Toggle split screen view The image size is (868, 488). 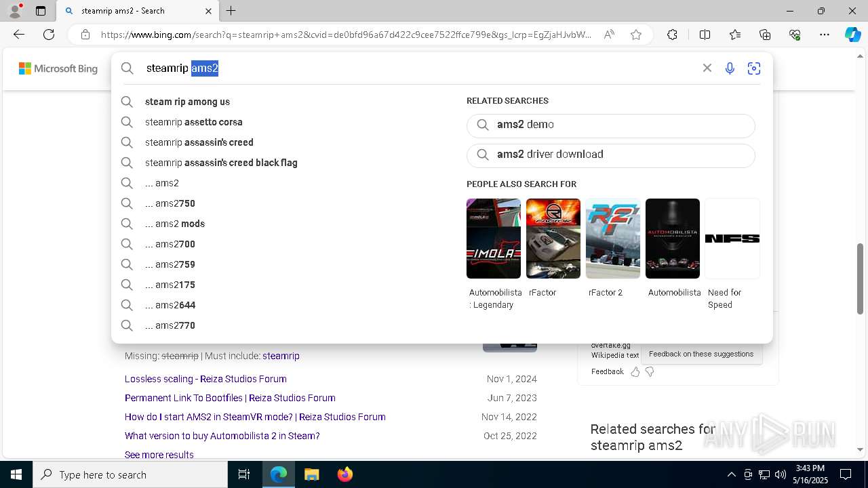click(x=705, y=35)
